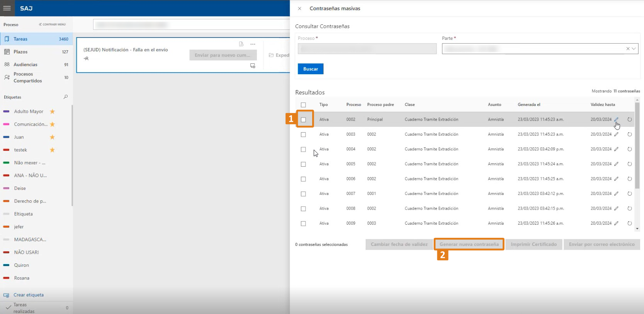
Task: Select the Deise label
Action: (20, 188)
